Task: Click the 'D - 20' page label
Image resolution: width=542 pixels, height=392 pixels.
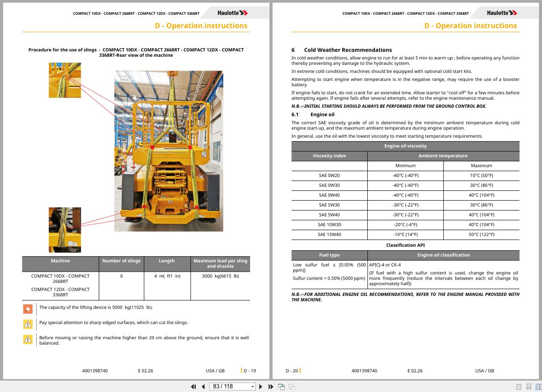Action: click(292, 371)
